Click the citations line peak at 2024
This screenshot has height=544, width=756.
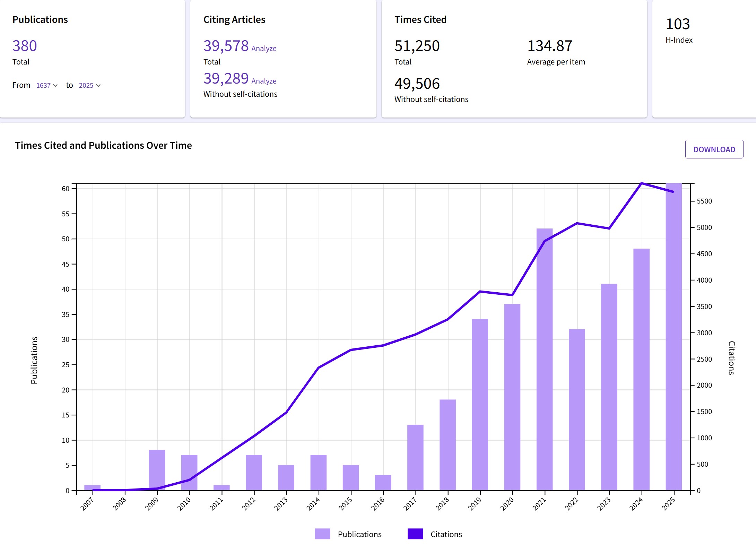point(642,183)
